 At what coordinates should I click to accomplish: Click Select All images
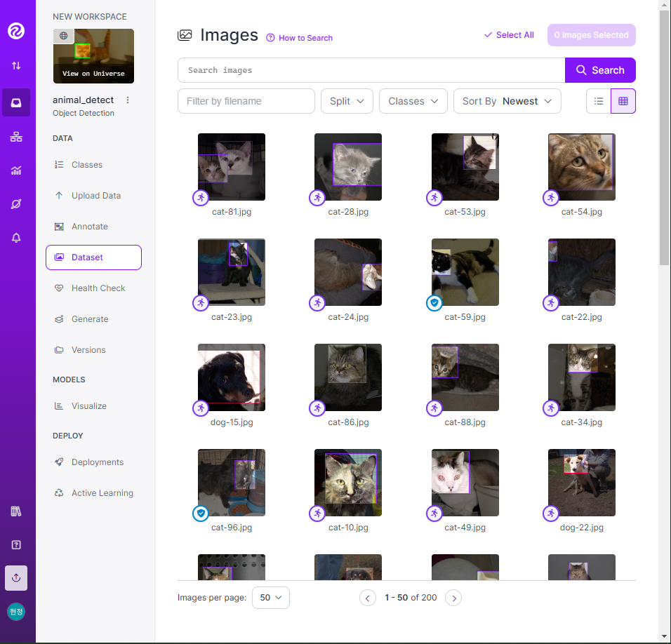(x=509, y=35)
